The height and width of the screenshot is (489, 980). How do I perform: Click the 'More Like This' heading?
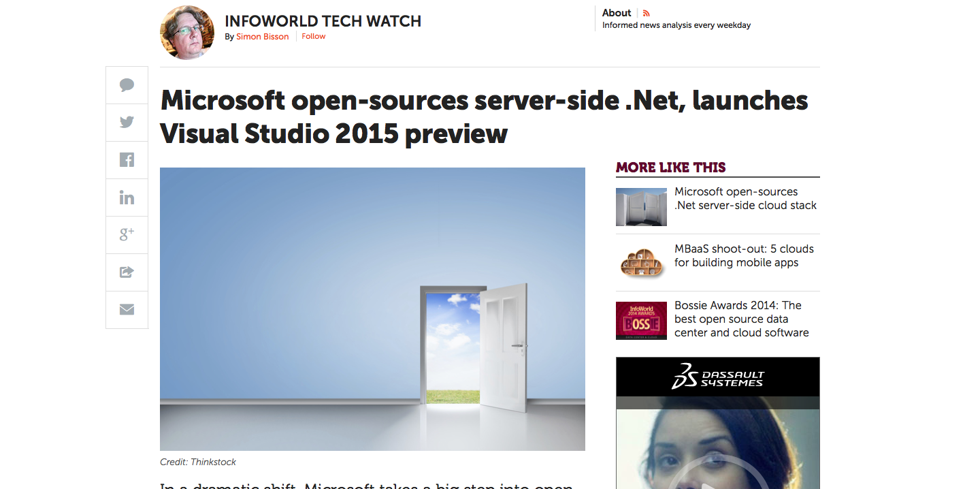coord(671,168)
